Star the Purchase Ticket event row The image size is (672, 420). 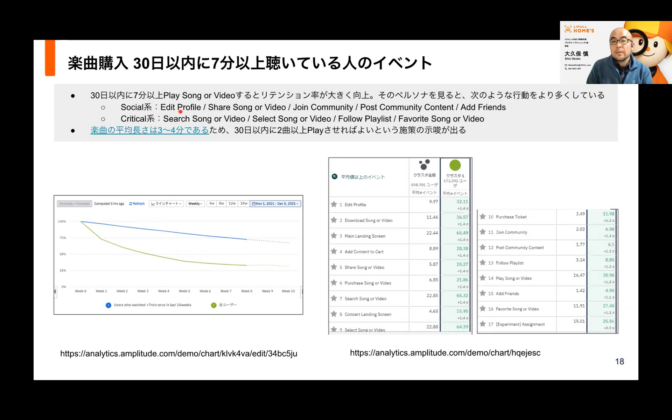tap(480, 215)
